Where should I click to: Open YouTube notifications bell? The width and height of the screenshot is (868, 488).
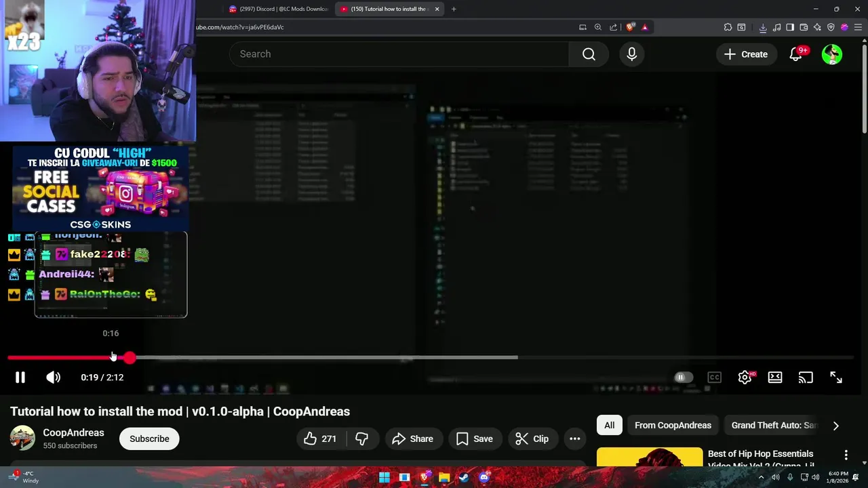pyautogui.click(x=796, y=54)
